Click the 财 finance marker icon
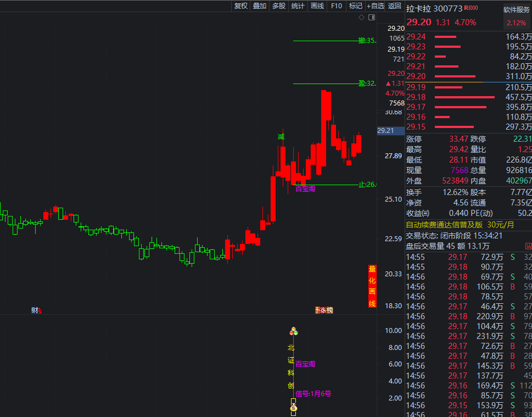 (36, 310)
